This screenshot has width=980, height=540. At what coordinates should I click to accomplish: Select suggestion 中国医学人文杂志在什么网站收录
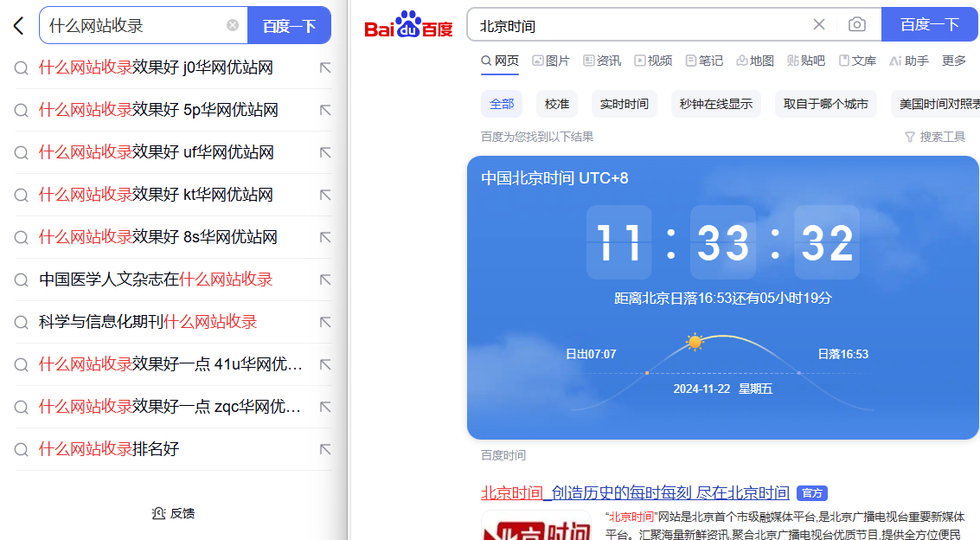click(x=156, y=280)
